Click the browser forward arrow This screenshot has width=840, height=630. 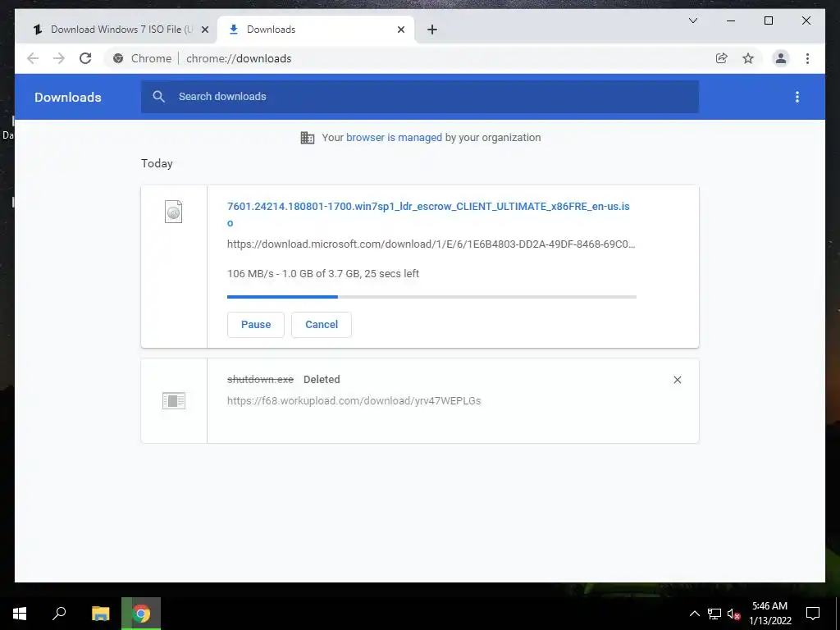pyautogui.click(x=59, y=58)
